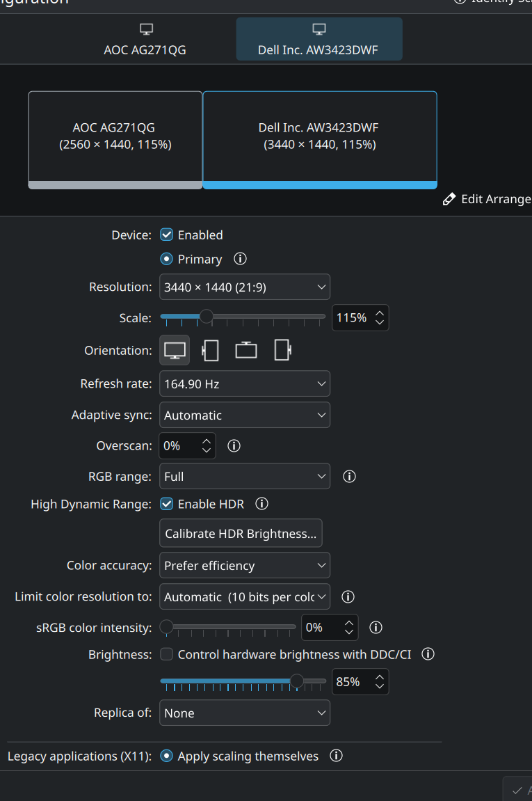This screenshot has width=532, height=801.
Task: Click the Scale 115% input field
Action: tap(360, 318)
